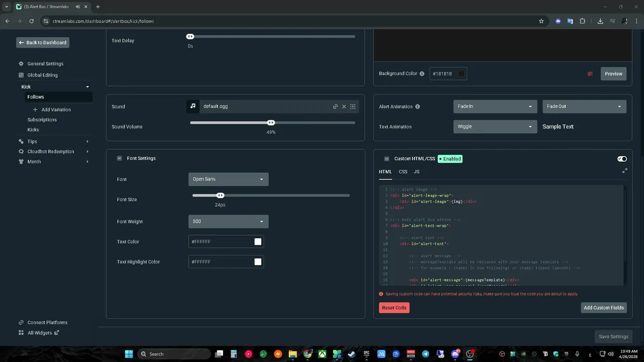
Task: Click the Windows Start button
Action: (129, 354)
